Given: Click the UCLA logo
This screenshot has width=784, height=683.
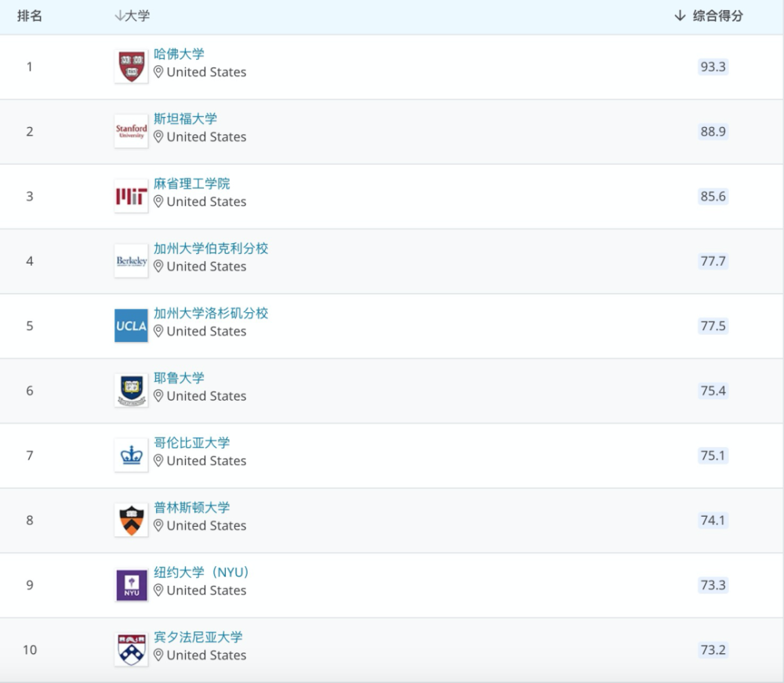Looking at the screenshot, I should [131, 325].
